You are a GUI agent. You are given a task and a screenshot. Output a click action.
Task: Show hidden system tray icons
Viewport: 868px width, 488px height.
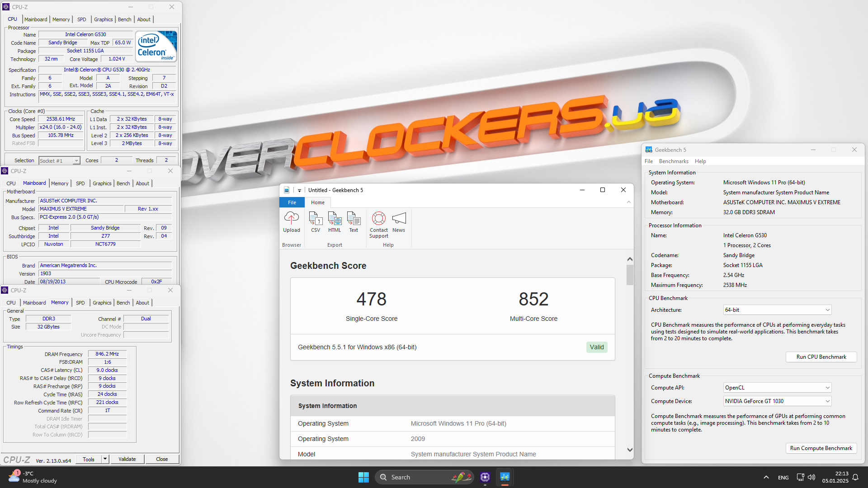[x=766, y=477]
